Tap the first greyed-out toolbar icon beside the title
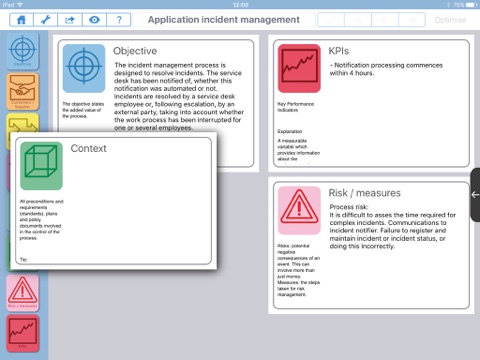Screen dimensions: 480x360 tap(331, 20)
